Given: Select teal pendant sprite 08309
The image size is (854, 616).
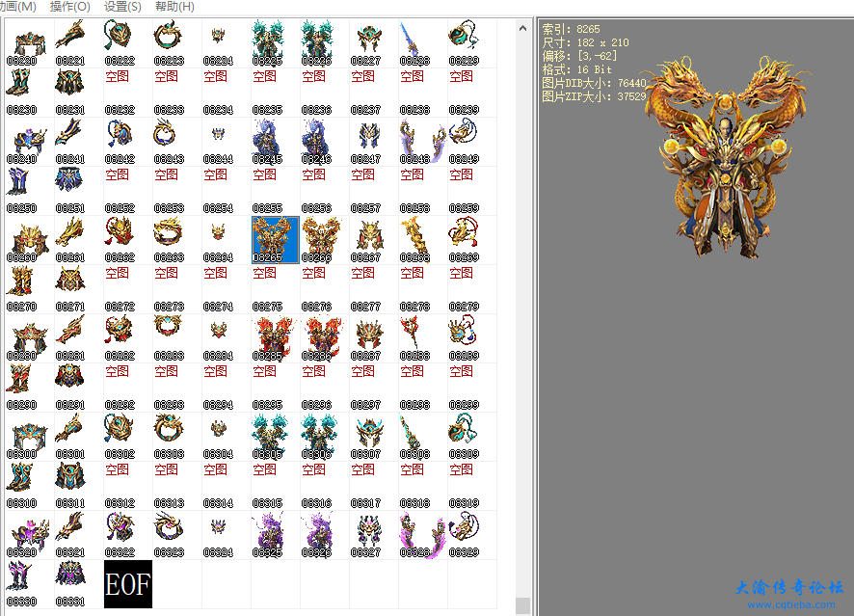Looking at the screenshot, I should pos(471,437).
